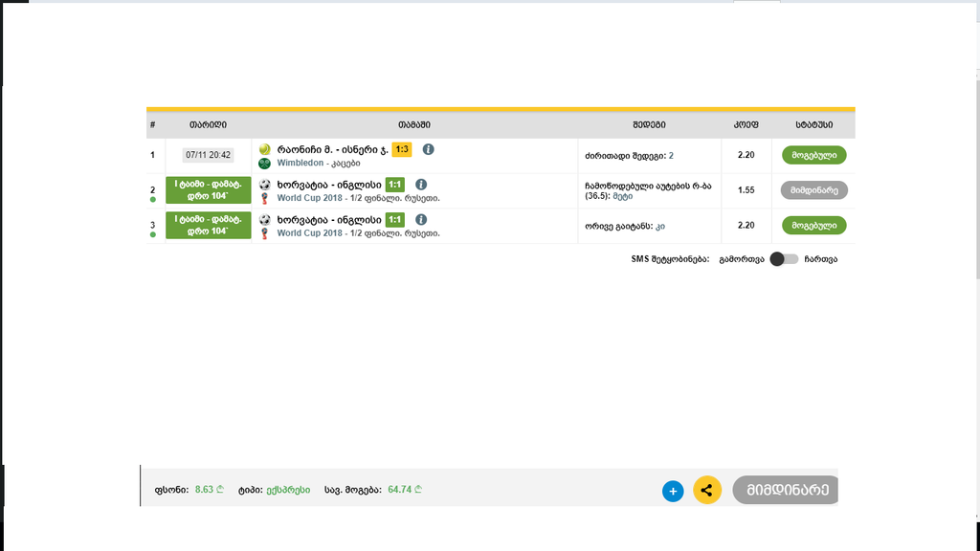Click the კოეფ column header
980x551 pixels.
point(746,125)
